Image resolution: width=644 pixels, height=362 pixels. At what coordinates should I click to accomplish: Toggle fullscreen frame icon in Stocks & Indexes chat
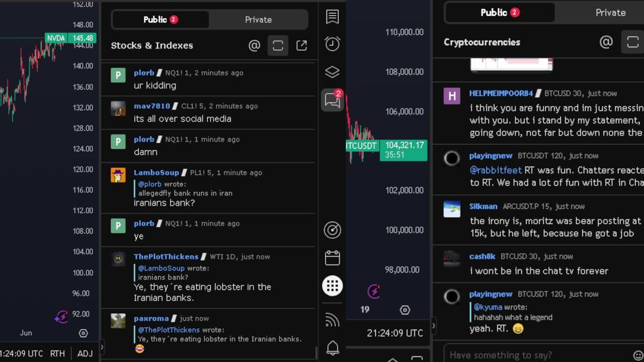[278, 46]
